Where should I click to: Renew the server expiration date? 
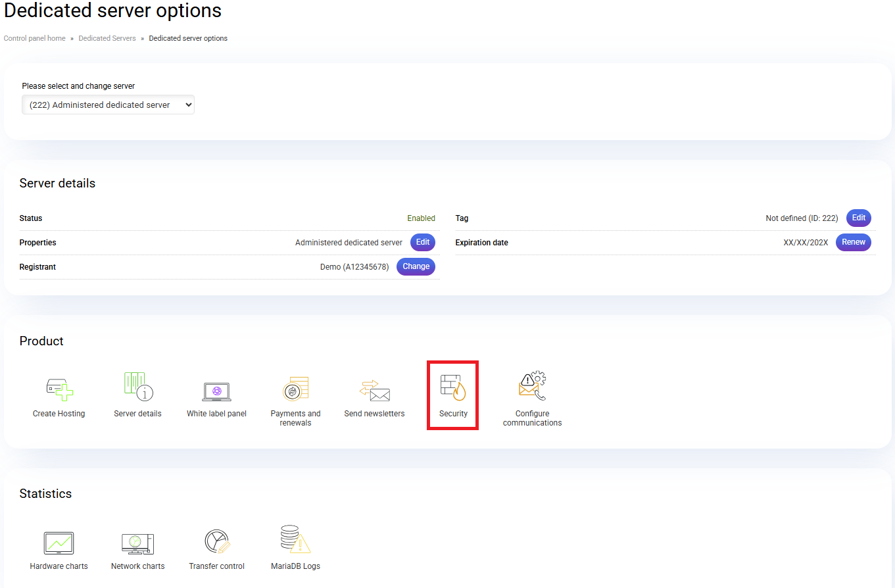tap(854, 242)
